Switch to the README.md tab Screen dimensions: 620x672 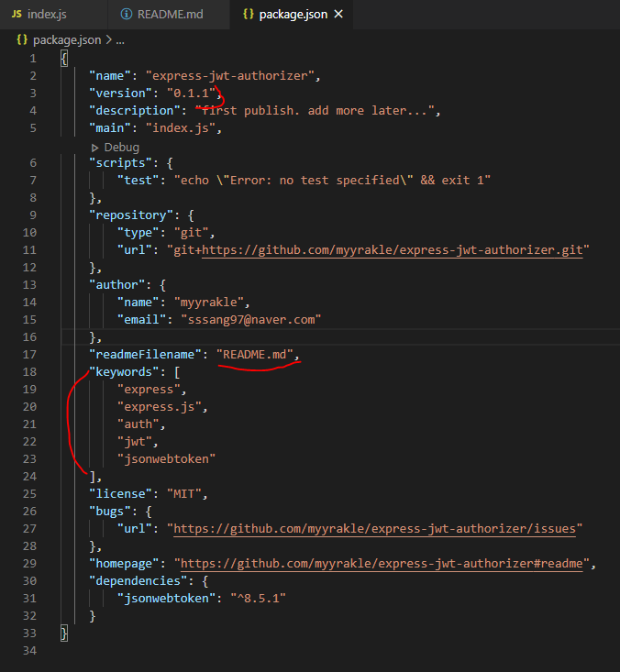171,15
